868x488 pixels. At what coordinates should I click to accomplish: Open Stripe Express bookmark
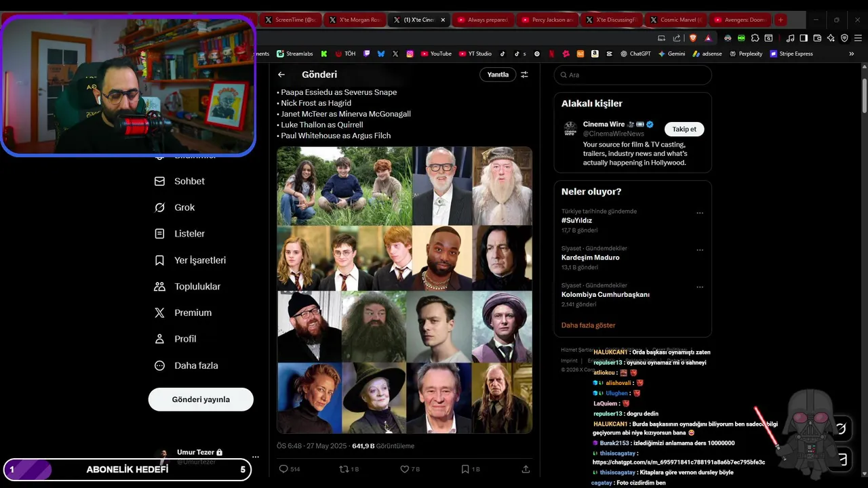(791, 54)
